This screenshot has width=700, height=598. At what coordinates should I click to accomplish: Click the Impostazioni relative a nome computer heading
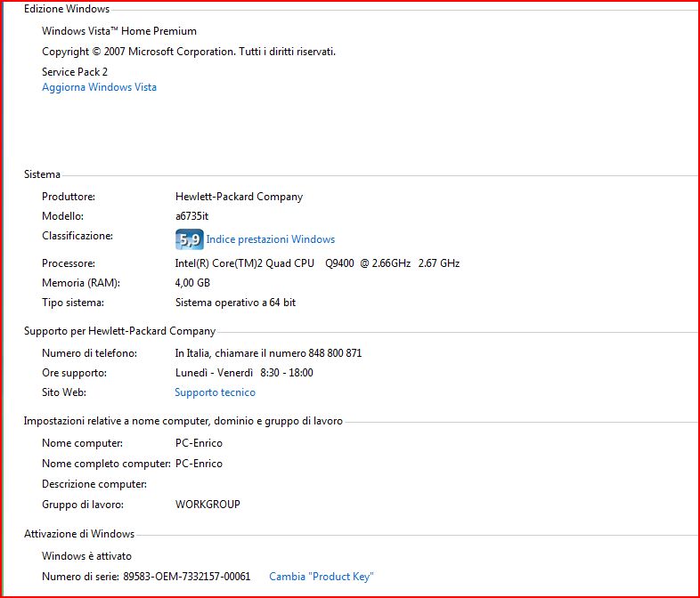[183, 421]
